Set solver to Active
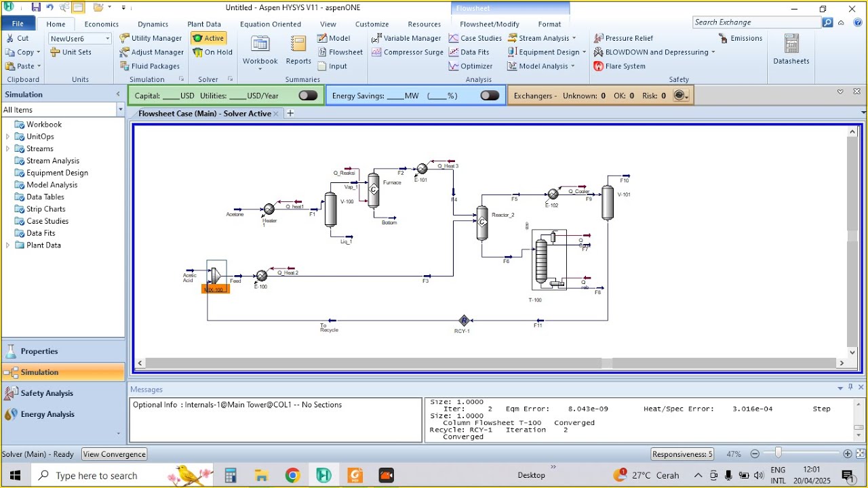 coord(208,38)
